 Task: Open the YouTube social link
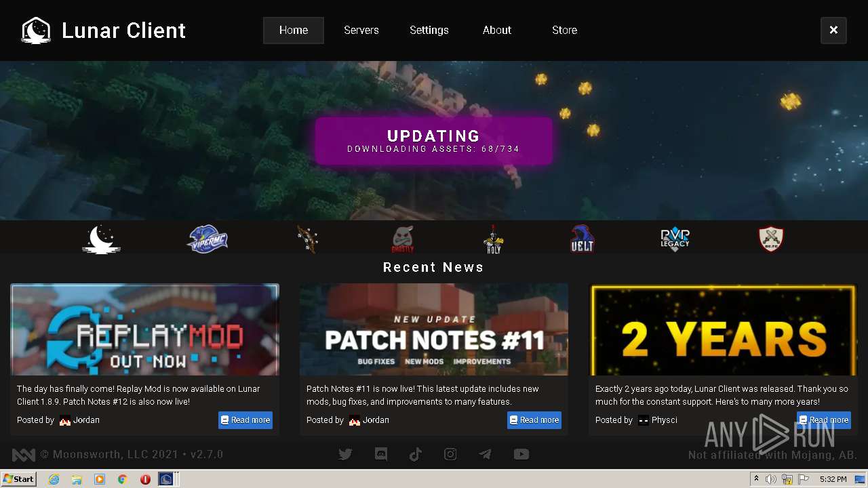pyautogui.click(x=521, y=455)
